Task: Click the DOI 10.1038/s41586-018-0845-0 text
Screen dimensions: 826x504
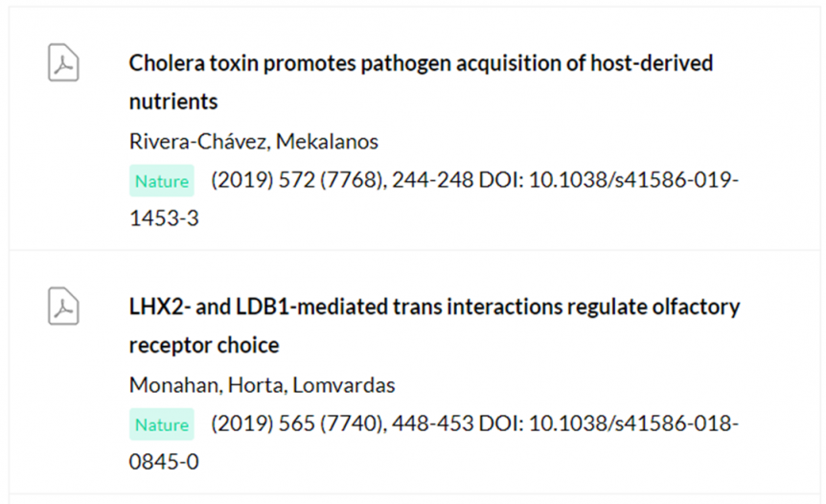Action: pyautogui.click(x=633, y=424)
